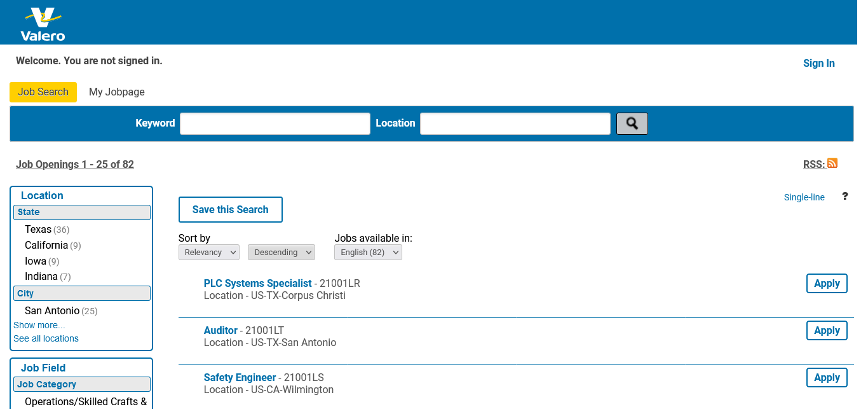The width and height of the screenshot is (868, 409).
Task: Filter jobs by Texas state
Action: coord(38,230)
